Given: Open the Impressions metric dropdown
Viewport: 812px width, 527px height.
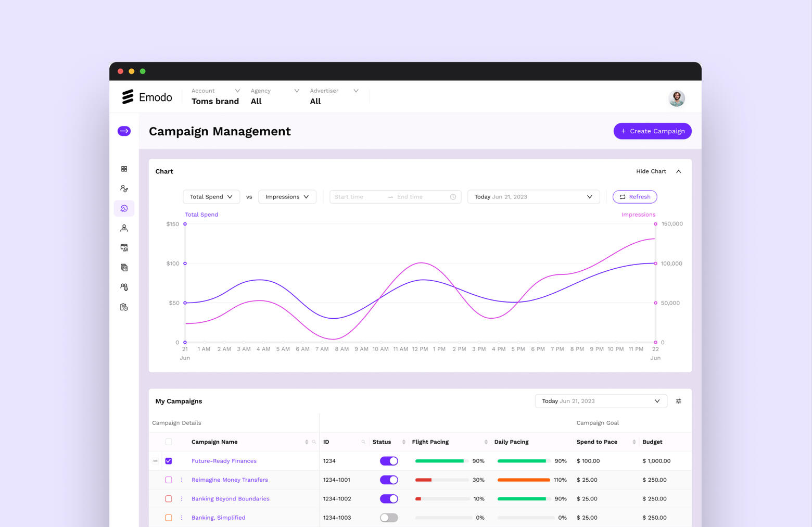Looking at the screenshot, I should [x=287, y=197].
